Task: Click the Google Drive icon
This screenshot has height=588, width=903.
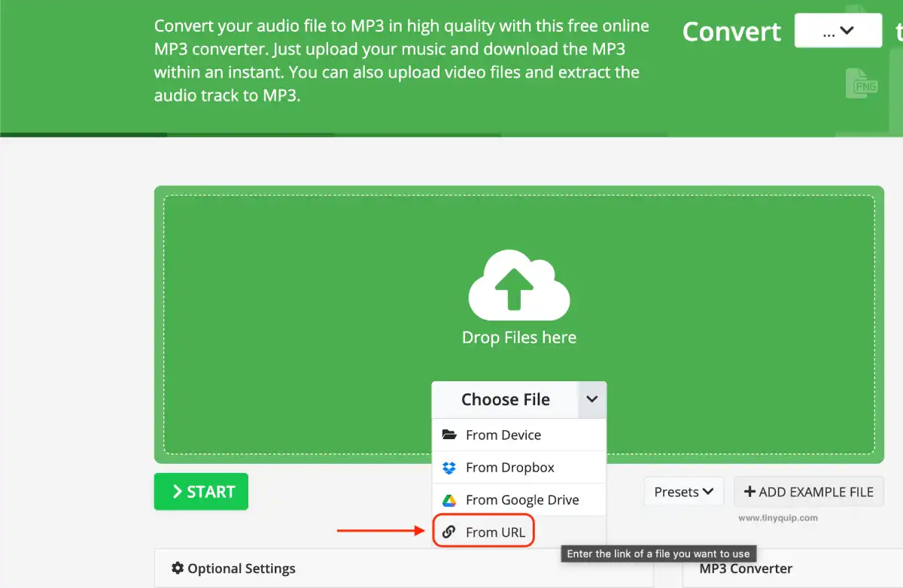Action: [450, 499]
